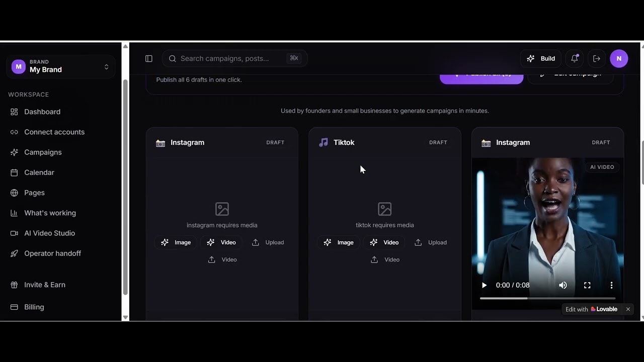Click the purple Publish all button
Image resolution: width=644 pixels, height=362 pixels.
pyautogui.click(x=481, y=78)
